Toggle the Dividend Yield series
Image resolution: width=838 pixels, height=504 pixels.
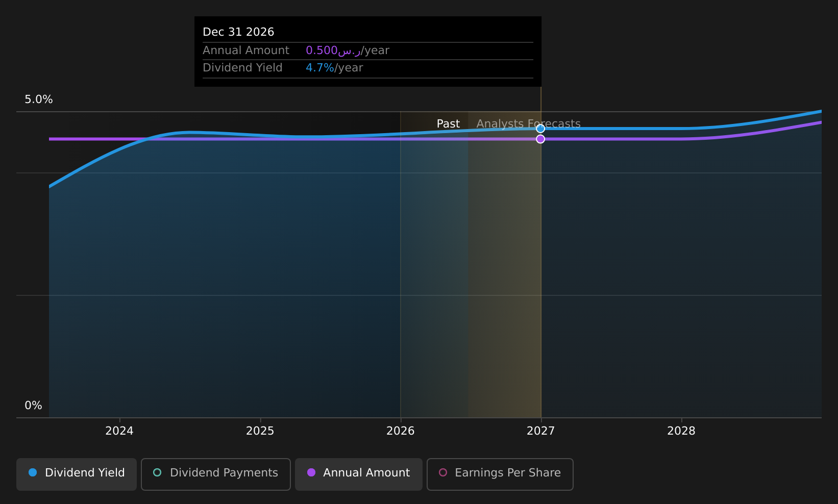point(77,474)
